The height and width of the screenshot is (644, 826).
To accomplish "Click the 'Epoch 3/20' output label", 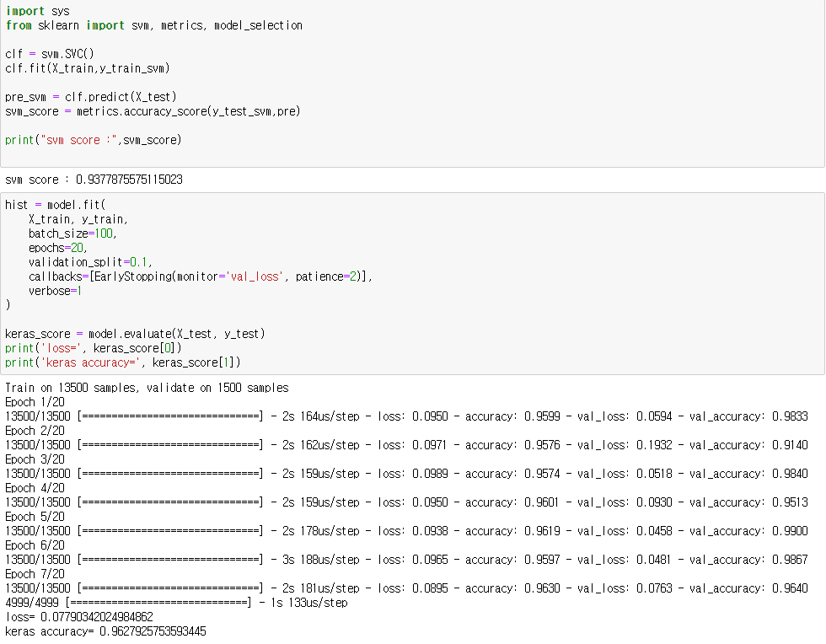I will click(x=35, y=459).
